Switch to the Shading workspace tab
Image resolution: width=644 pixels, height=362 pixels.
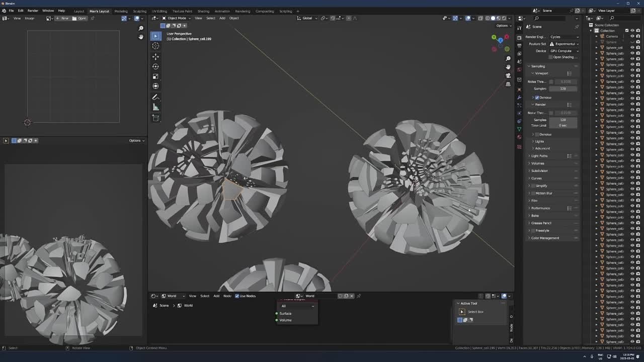(x=203, y=11)
